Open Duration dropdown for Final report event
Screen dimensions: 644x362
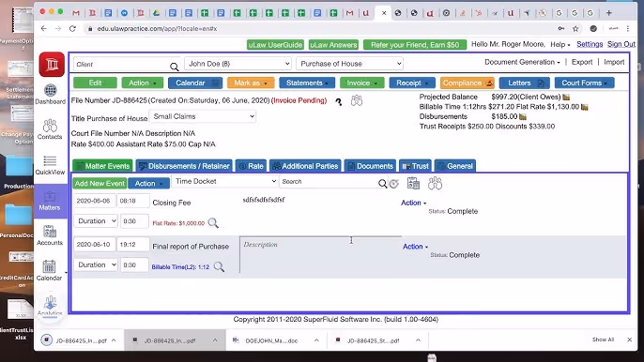click(x=96, y=264)
